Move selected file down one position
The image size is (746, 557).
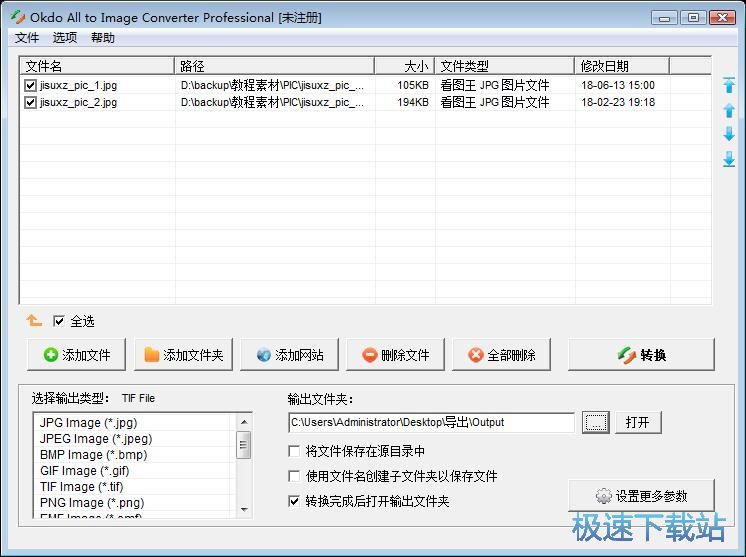tap(729, 134)
